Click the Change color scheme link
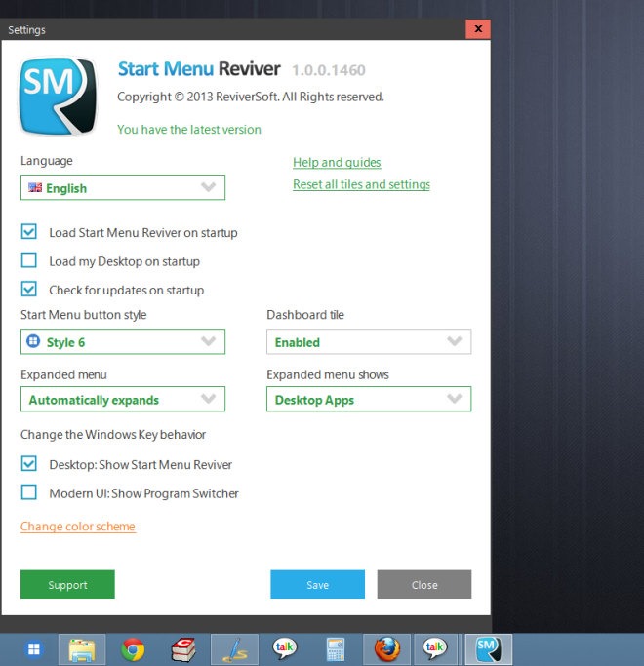This screenshot has height=666, width=644. pos(78,527)
